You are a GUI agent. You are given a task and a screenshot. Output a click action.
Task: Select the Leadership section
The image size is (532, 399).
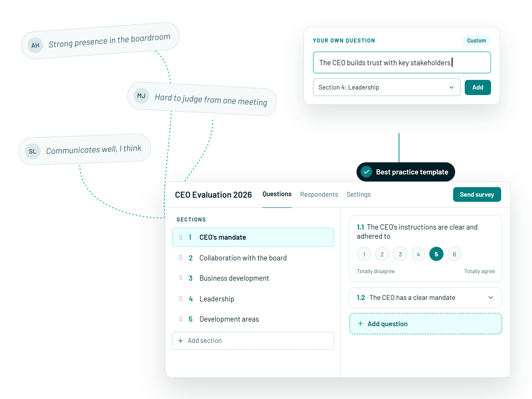coord(253,299)
